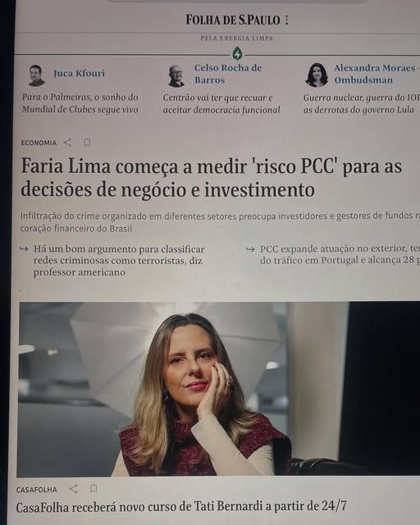Read Palmeiras Mundial de Clubes column

tap(80, 103)
